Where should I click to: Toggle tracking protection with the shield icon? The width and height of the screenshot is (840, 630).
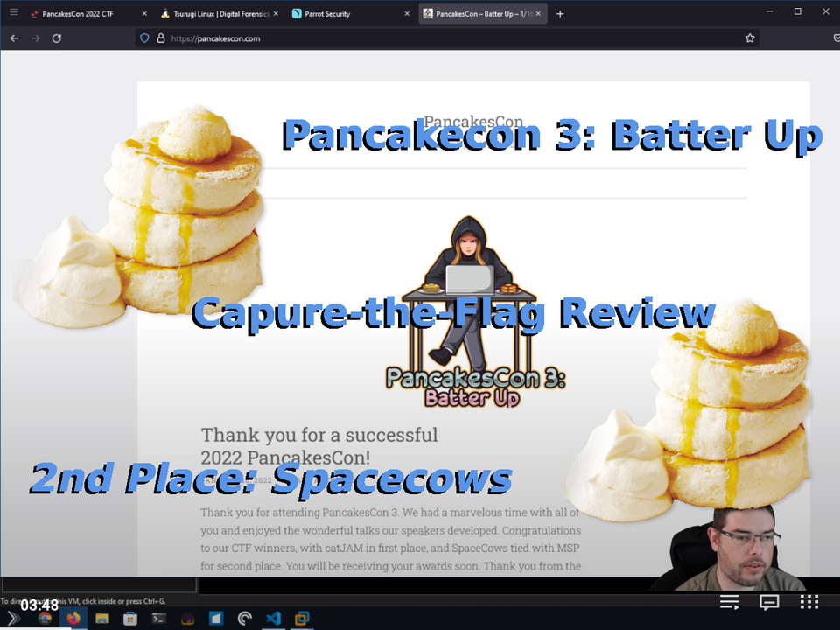143,38
